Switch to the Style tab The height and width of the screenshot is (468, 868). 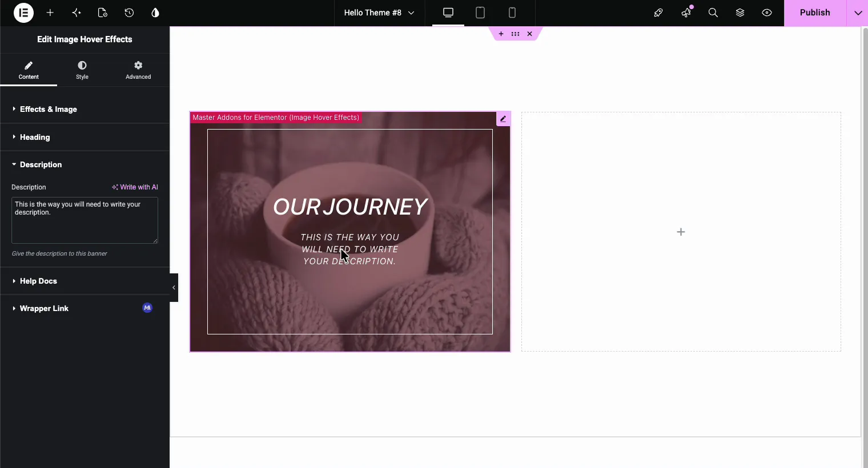coord(82,70)
